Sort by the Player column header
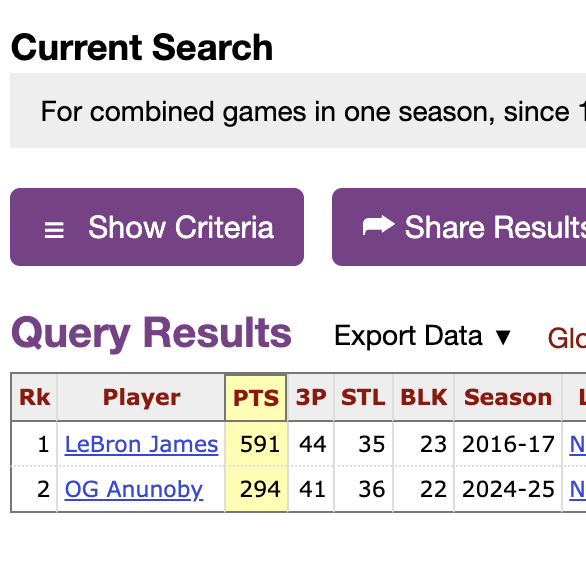 click(x=141, y=397)
